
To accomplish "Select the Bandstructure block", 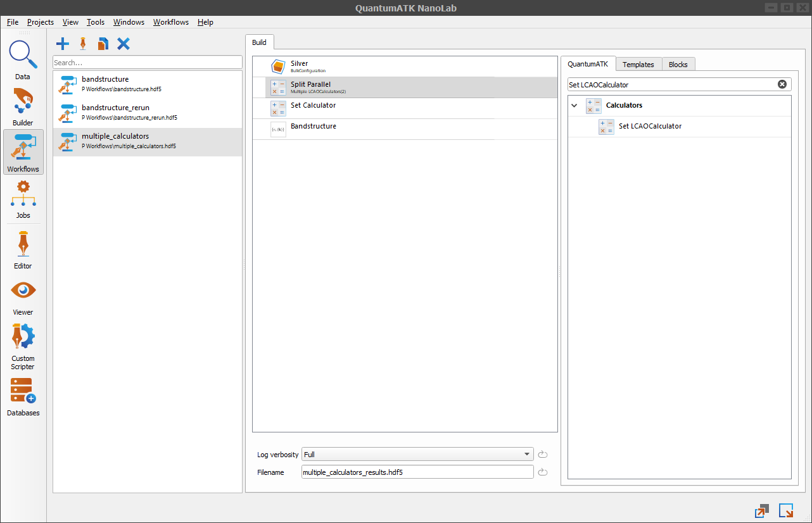I will click(405, 129).
